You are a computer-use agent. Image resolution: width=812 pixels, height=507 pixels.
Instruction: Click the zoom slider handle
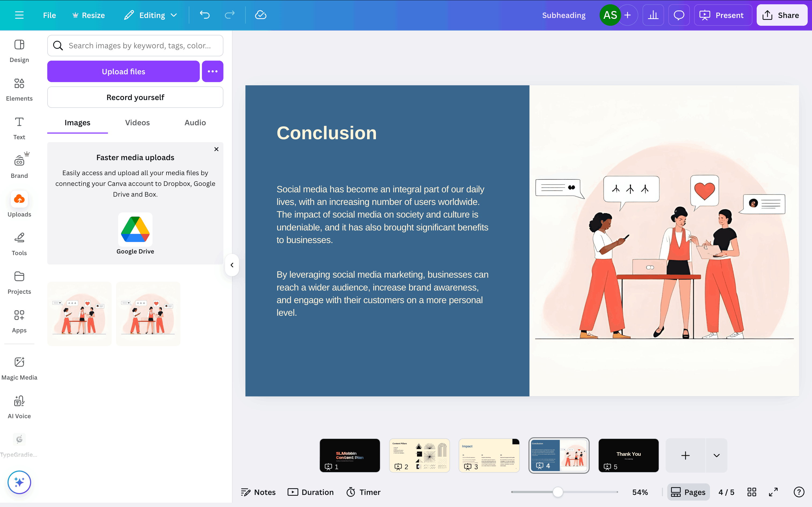tap(558, 492)
